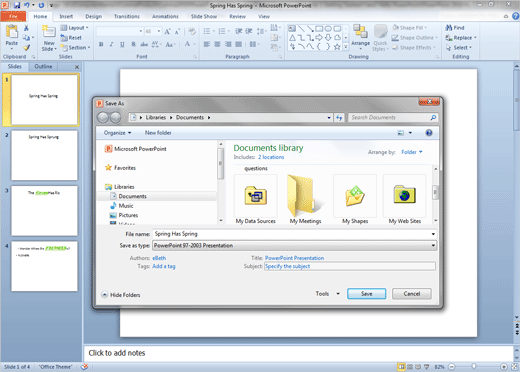
Task: Open the Layout dropdown
Action: click(x=75, y=28)
